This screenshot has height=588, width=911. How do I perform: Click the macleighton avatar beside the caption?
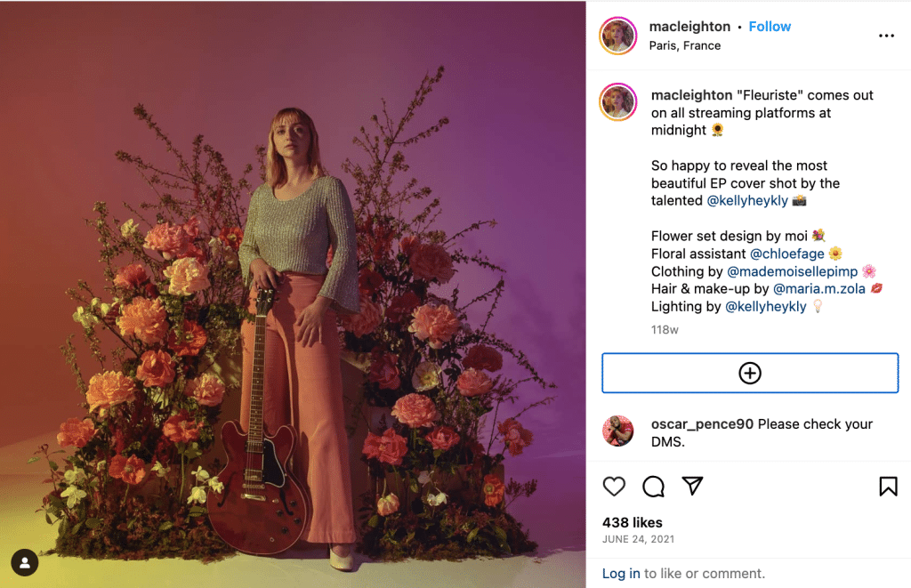tap(617, 102)
